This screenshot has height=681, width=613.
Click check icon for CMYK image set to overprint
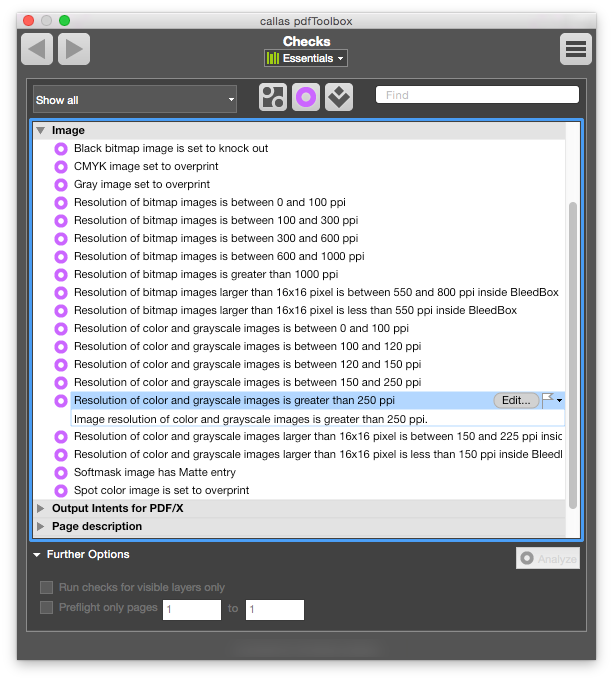pos(61,167)
